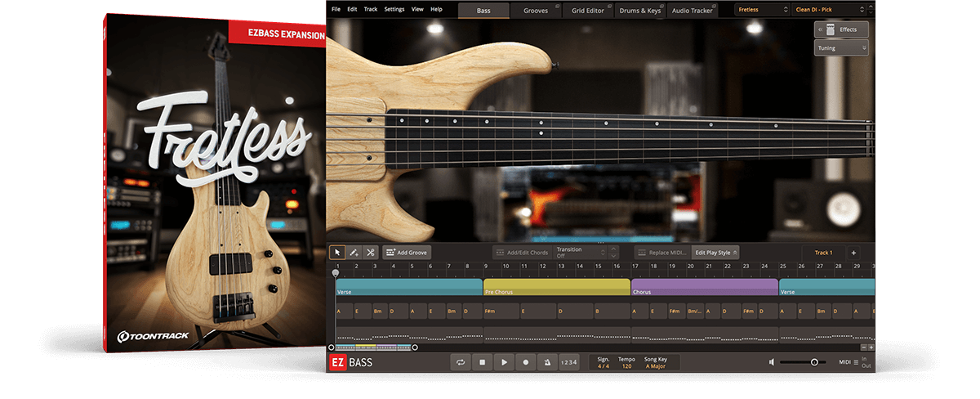Detach Grid Editor tab with pop-out icon

[608, 6]
